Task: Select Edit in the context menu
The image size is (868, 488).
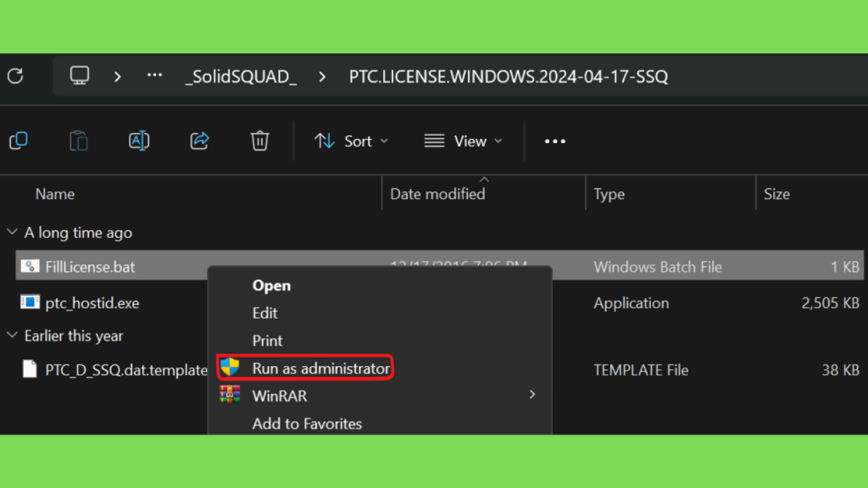Action: point(264,313)
